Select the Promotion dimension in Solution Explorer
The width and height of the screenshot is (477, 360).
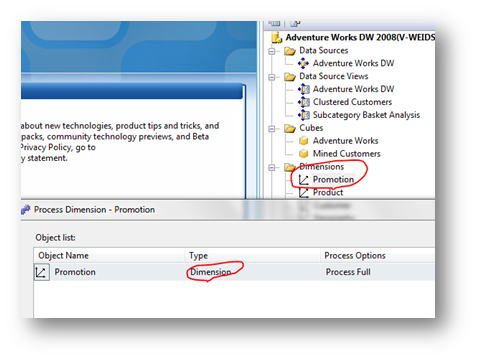pos(333,179)
